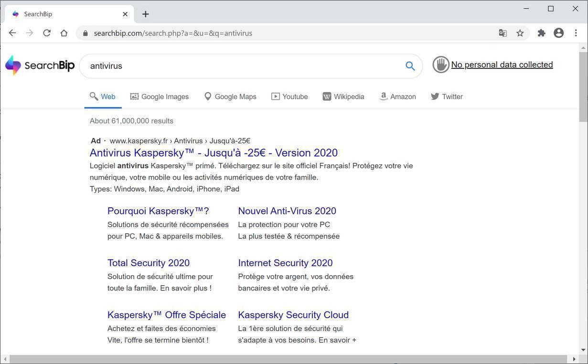Switch to the Google Images tab
Screen dimensions: 588x364
pos(160,96)
